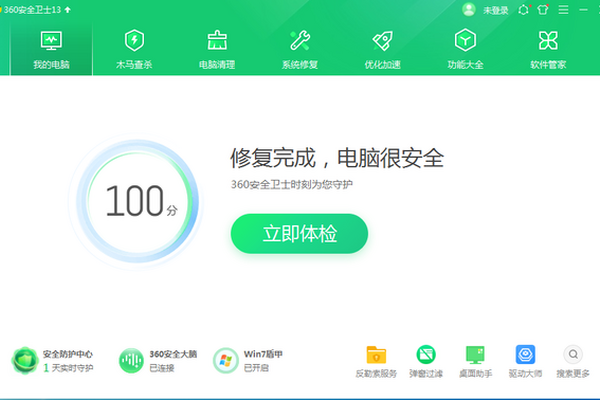Viewport: 600px width, 400px height.
Task: Open the skin shirt icon
Action: 543,10
